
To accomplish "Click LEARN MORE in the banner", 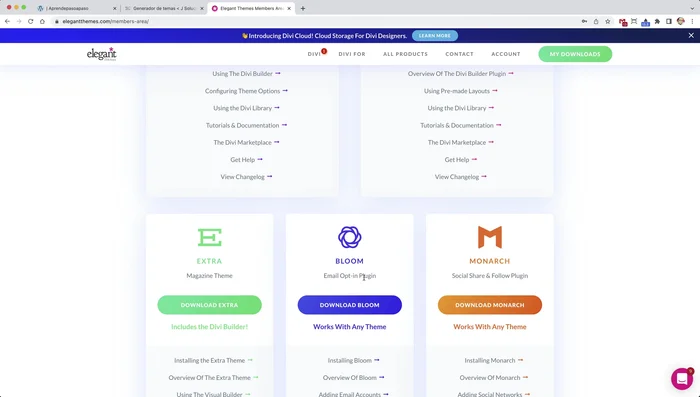I will (x=435, y=36).
